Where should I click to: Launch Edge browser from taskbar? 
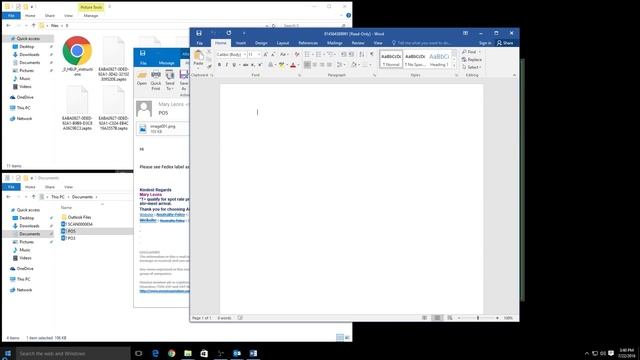[x=155, y=353]
